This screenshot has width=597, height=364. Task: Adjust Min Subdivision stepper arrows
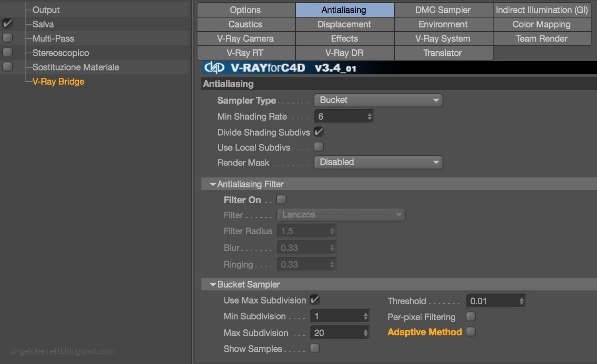366,316
